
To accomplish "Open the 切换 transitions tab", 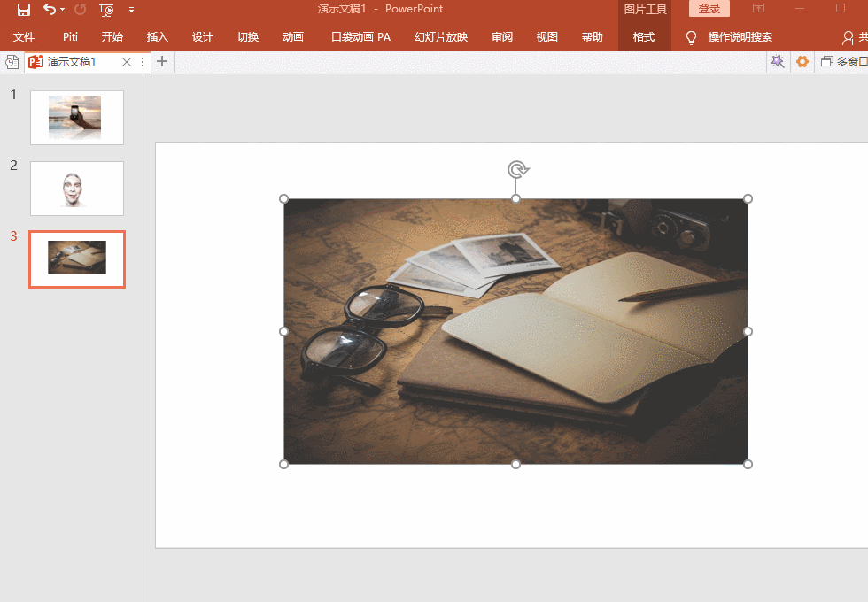I will pyautogui.click(x=248, y=37).
